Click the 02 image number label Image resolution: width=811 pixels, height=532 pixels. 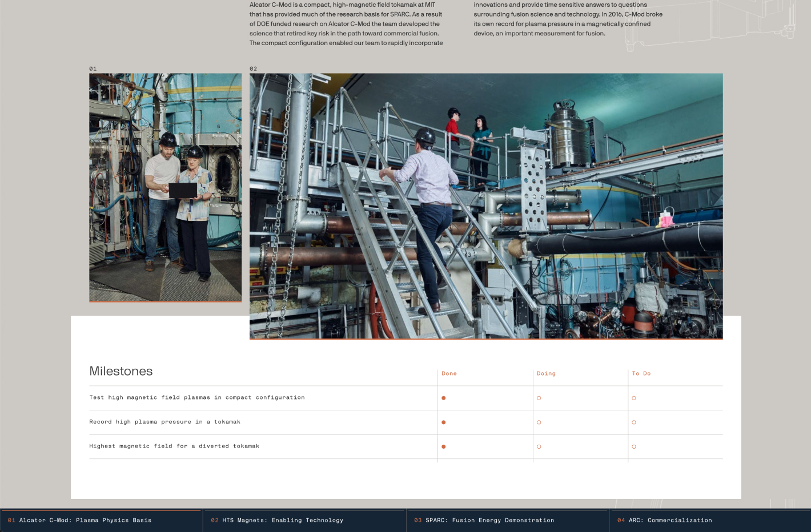click(x=254, y=68)
